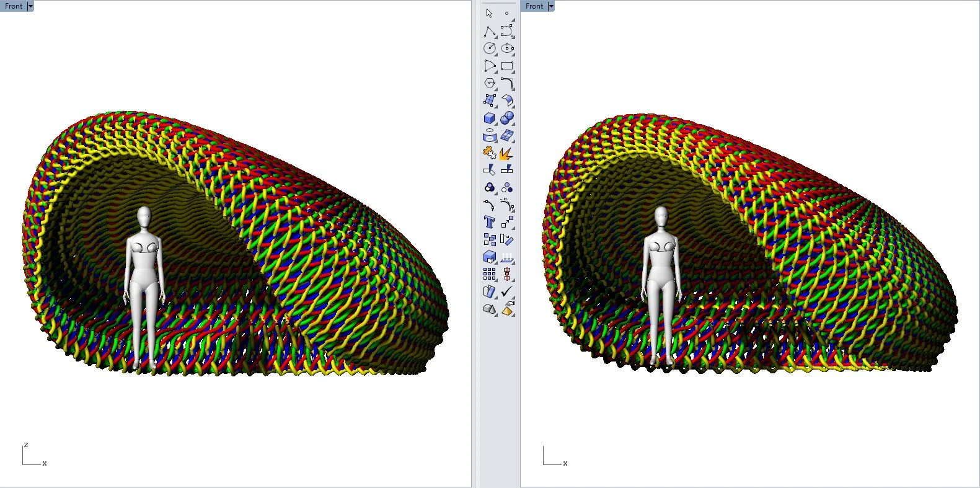Open the right viewport Front dropdown arrow

pos(551,6)
